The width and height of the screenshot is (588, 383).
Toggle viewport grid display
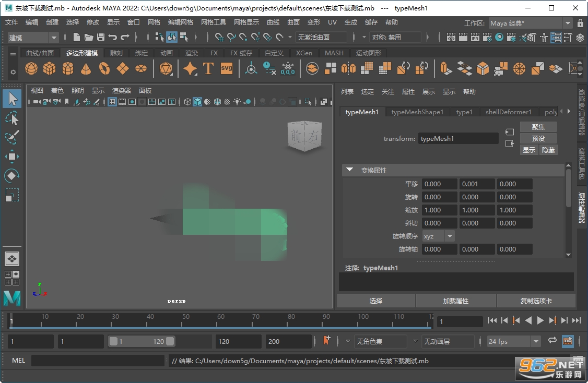pos(112,102)
